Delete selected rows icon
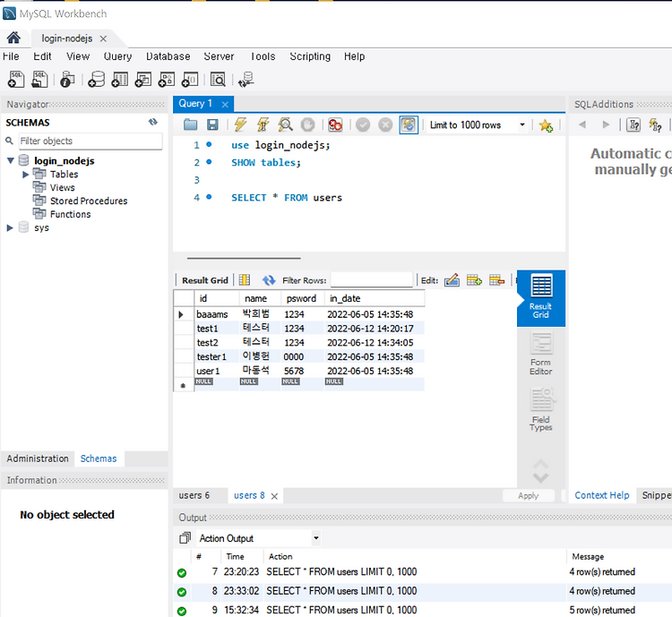Screen dimensions: 672x617 [496, 280]
